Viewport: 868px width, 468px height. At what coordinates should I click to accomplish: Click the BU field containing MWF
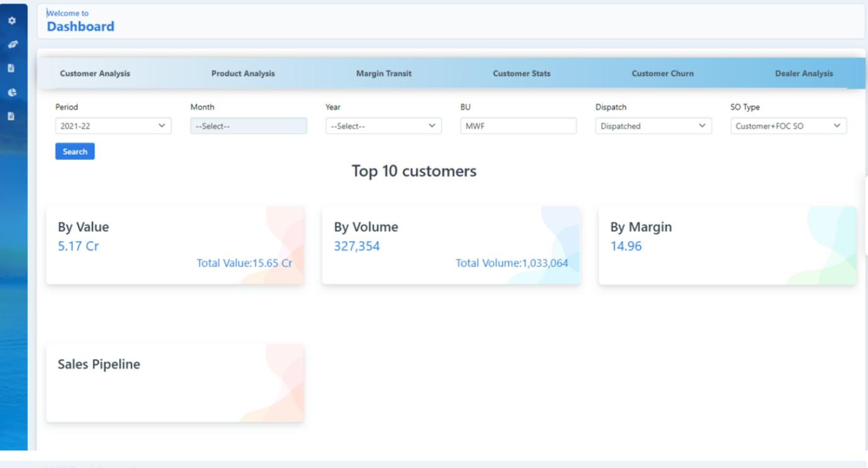pos(519,126)
